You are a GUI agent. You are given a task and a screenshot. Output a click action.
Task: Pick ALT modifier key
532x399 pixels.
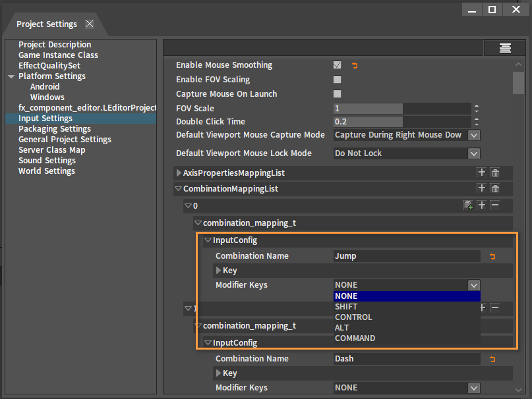[x=407, y=327]
